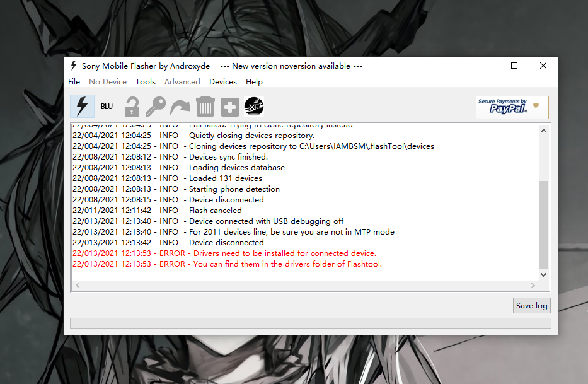Select the 'Devices sync finished' log line
The height and width of the screenshot is (384, 588).
tap(170, 157)
